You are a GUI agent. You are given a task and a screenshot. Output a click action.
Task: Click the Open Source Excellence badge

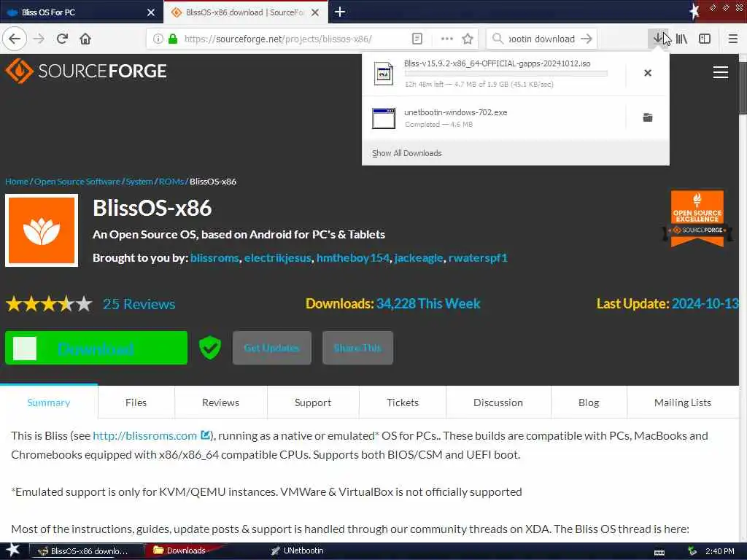pyautogui.click(x=697, y=219)
